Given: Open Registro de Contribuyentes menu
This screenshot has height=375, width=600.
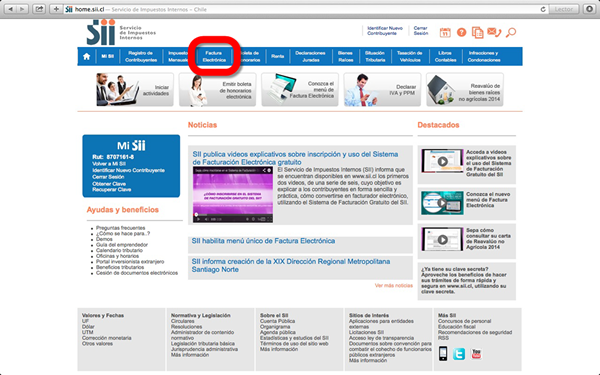Looking at the screenshot, I should coord(141,56).
